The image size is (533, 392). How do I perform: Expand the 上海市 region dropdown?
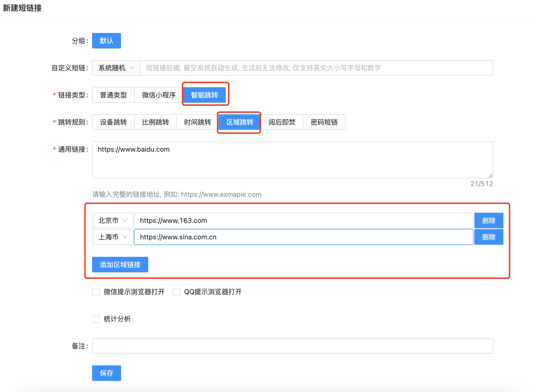113,237
